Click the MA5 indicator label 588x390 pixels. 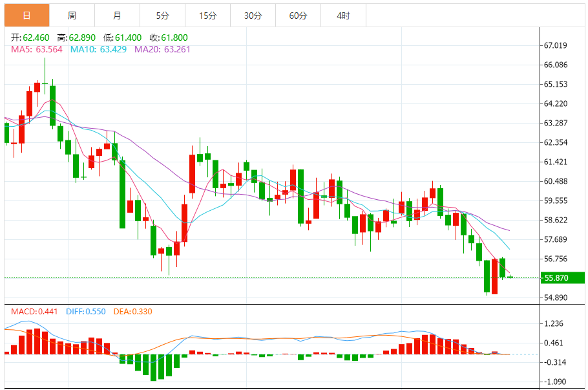pos(36,49)
